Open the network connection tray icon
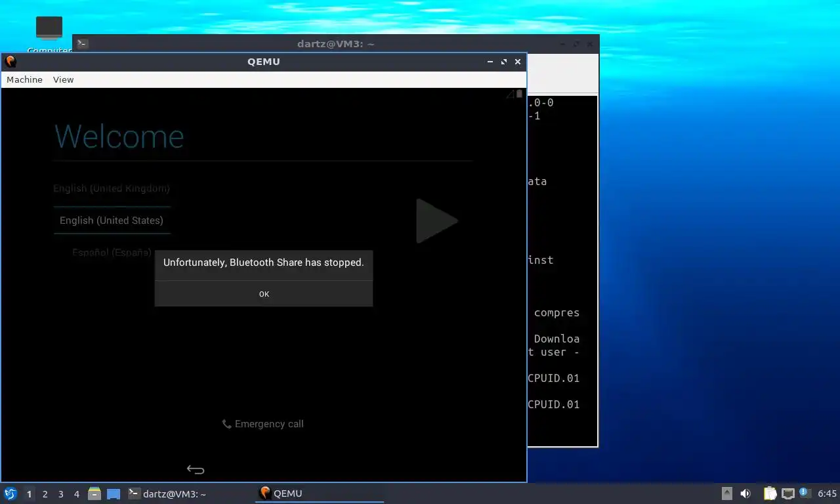 click(x=787, y=493)
